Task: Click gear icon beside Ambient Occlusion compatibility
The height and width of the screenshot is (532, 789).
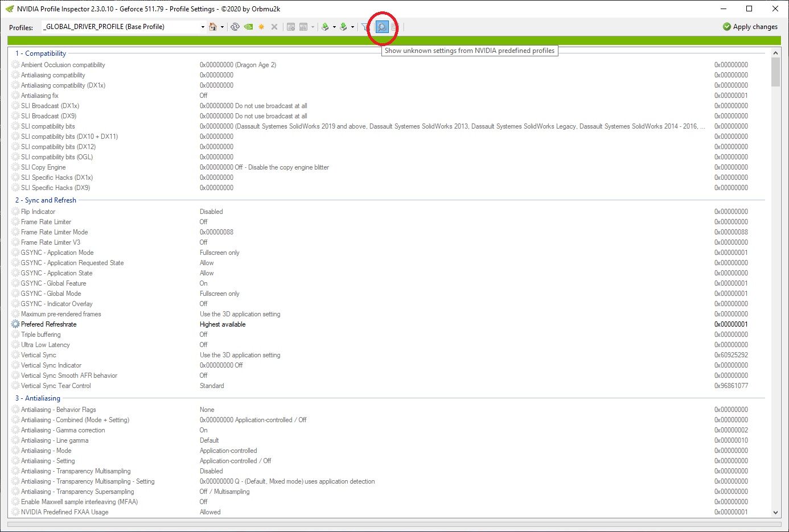Action: (x=15, y=65)
